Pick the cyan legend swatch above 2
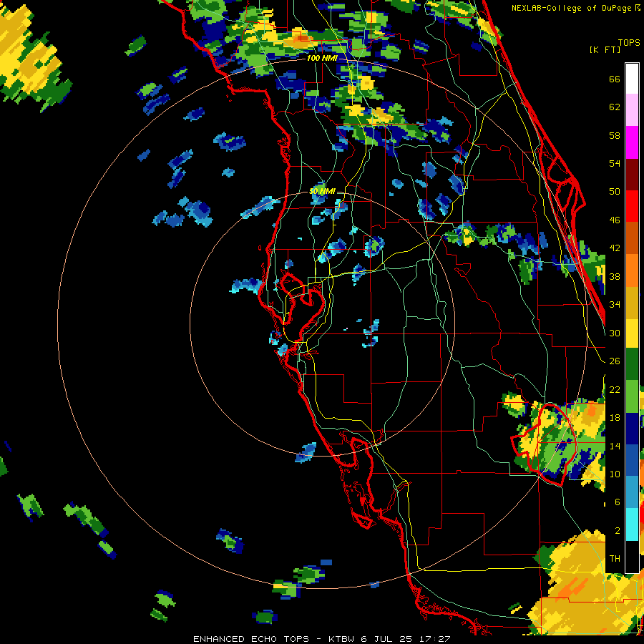The height and width of the screenshot is (644, 644). [x=632, y=525]
